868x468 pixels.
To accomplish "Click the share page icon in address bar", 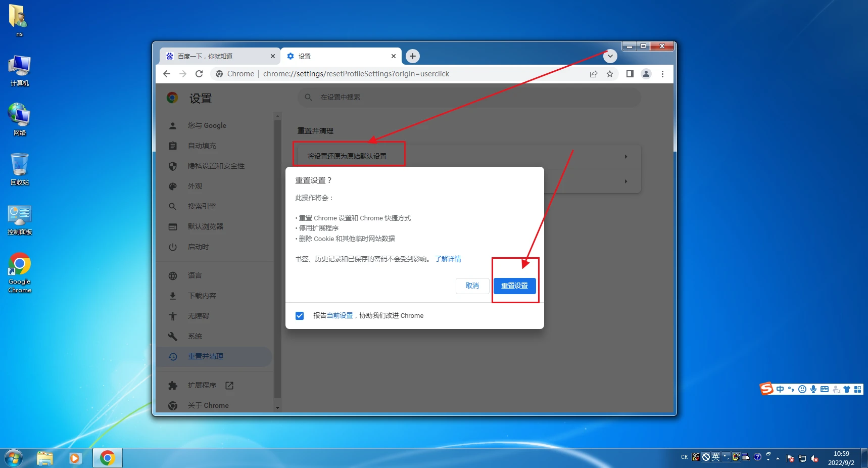I will click(x=594, y=74).
